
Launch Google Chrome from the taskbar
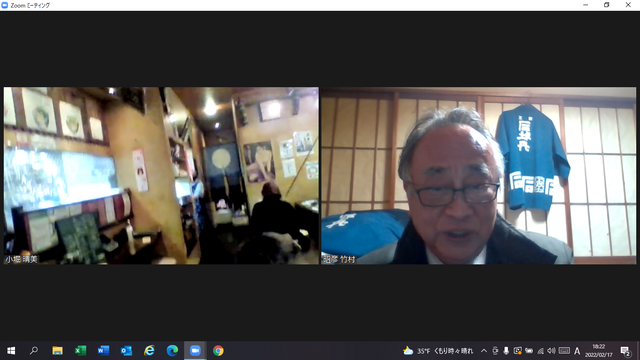tap(218, 351)
